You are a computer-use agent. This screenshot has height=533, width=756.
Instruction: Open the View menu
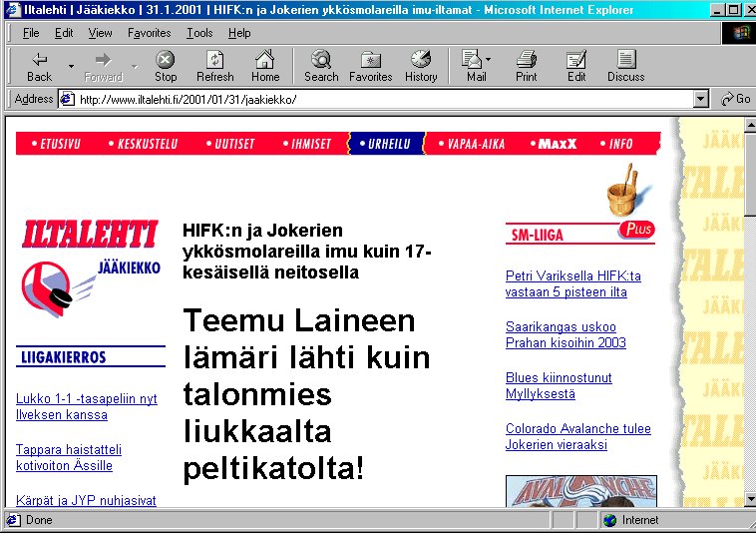pos(100,33)
